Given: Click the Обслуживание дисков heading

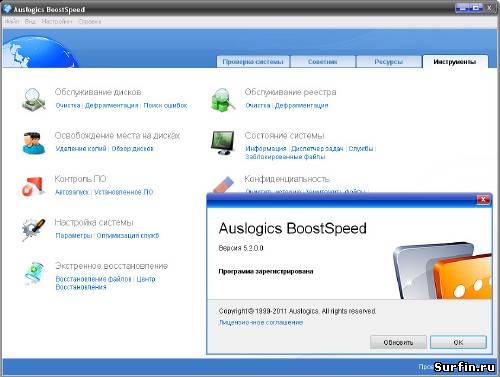Looking at the screenshot, I should pyautogui.click(x=98, y=92).
